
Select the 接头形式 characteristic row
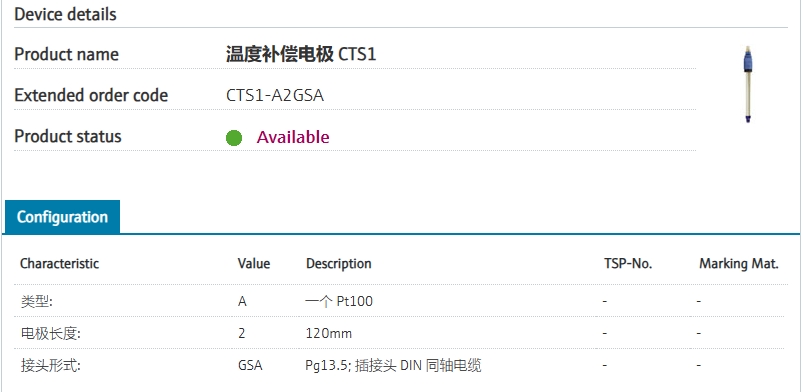coord(401,366)
